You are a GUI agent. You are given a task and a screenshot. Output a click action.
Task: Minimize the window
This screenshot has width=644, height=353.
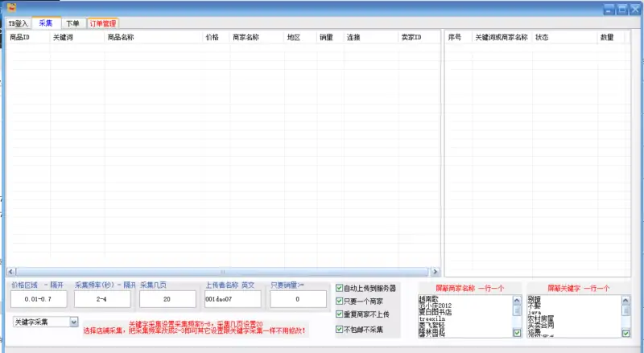pyautogui.click(x=609, y=10)
